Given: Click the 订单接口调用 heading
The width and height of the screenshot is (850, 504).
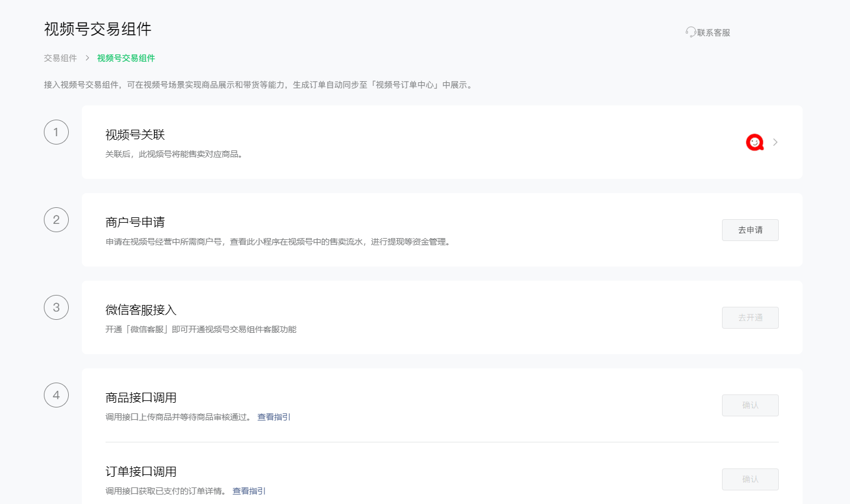Looking at the screenshot, I should click(x=141, y=471).
